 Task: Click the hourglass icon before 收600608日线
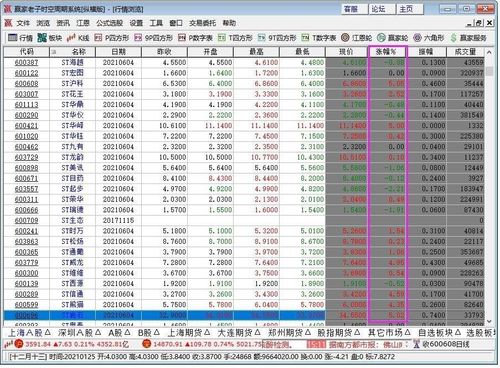click(416, 344)
